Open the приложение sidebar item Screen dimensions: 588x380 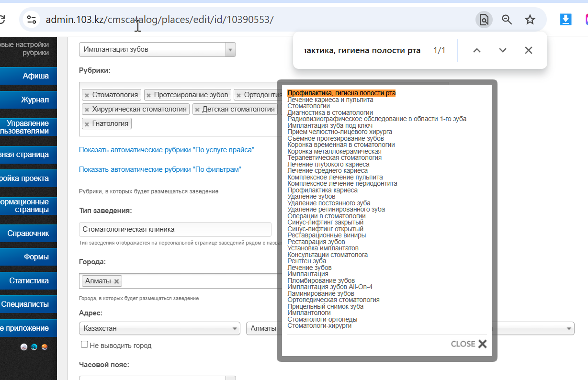(28, 328)
